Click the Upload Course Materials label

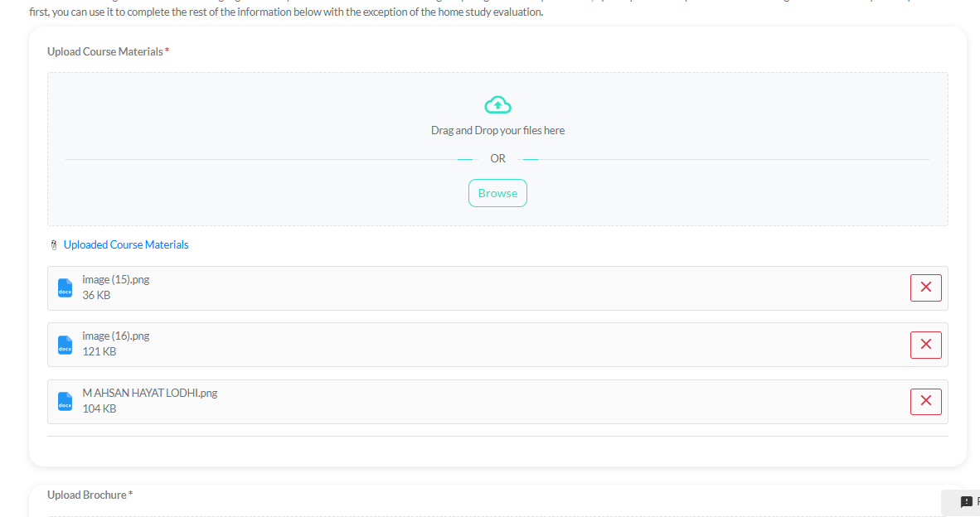(105, 51)
